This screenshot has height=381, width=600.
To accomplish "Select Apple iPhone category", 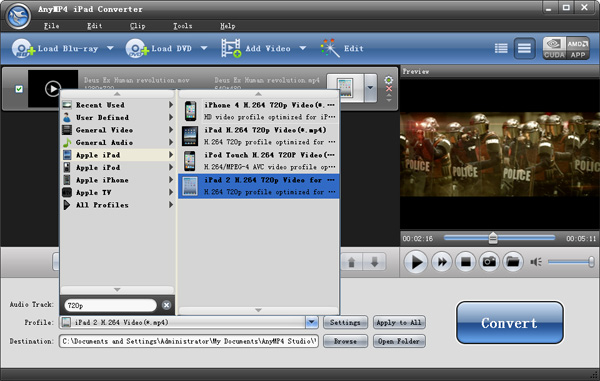I will click(118, 180).
